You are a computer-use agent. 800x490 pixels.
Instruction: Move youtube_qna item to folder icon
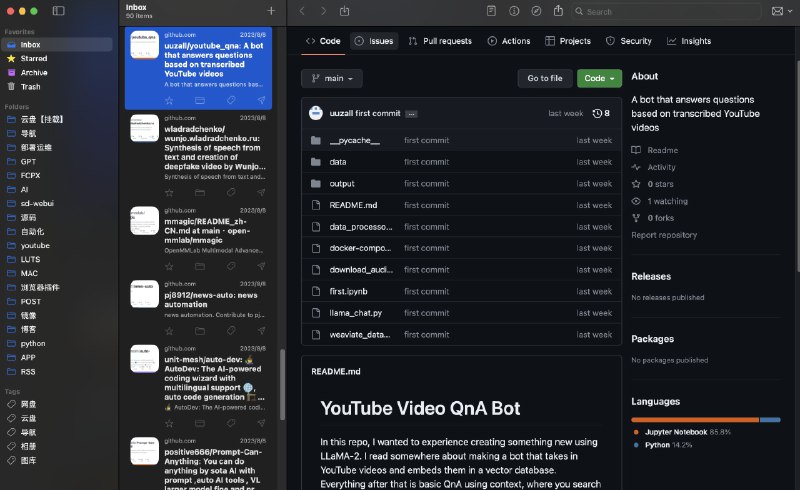pyautogui.click(x=200, y=100)
